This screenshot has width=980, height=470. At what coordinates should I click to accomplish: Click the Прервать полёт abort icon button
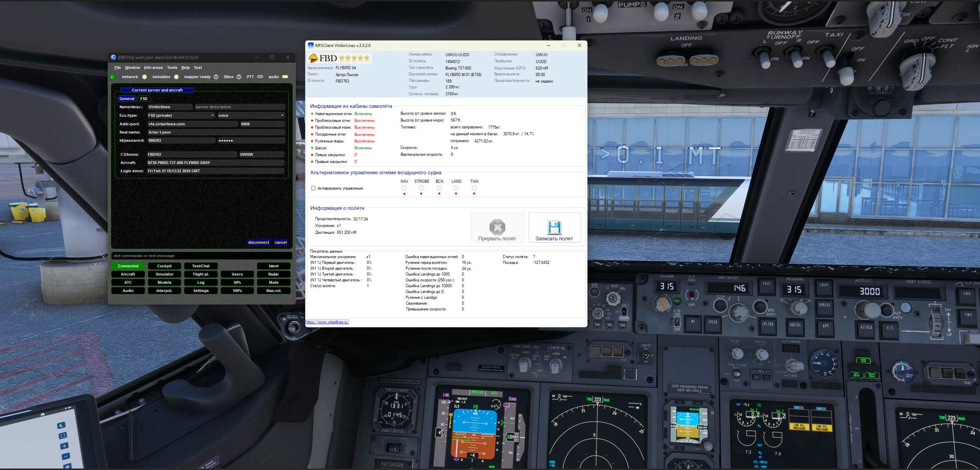pyautogui.click(x=497, y=227)
